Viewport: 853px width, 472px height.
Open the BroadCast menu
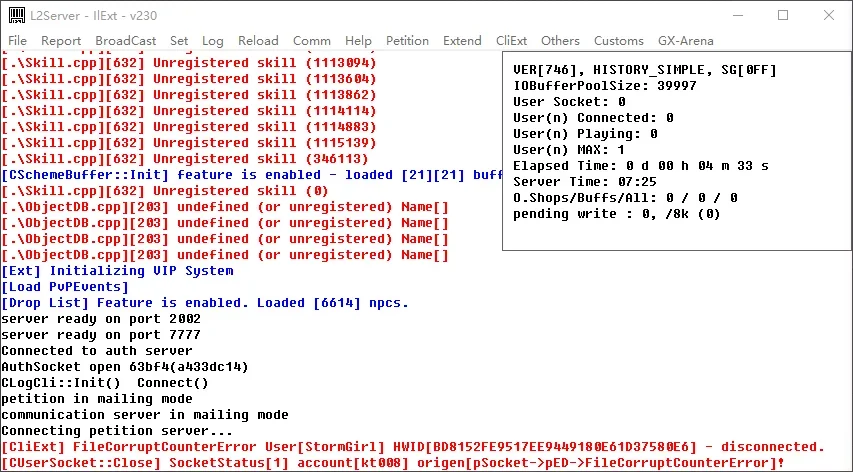coord(126,41)
